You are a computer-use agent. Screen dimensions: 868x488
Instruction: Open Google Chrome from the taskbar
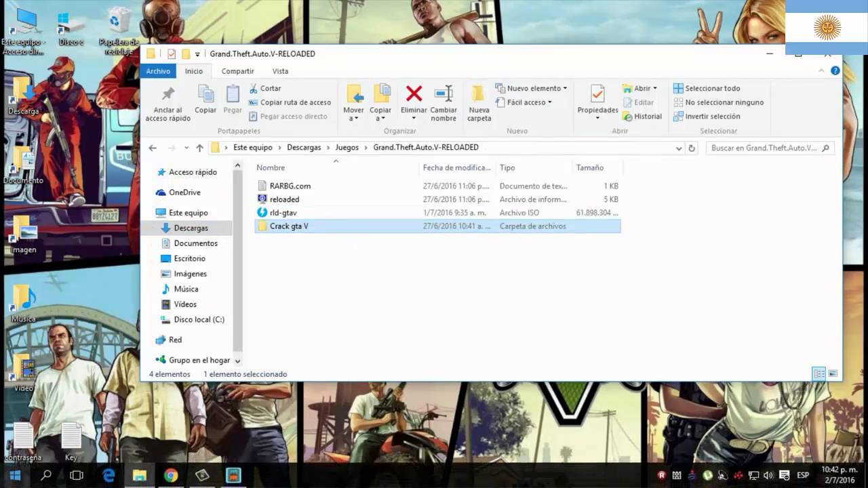tap(171, 475)
